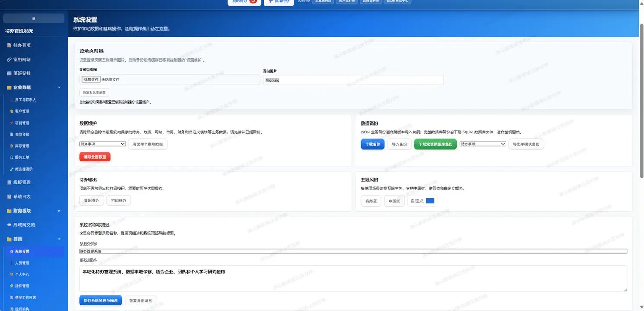
Task: Click the green 下载完整数据库备份 button
Action: pos(436,144)
